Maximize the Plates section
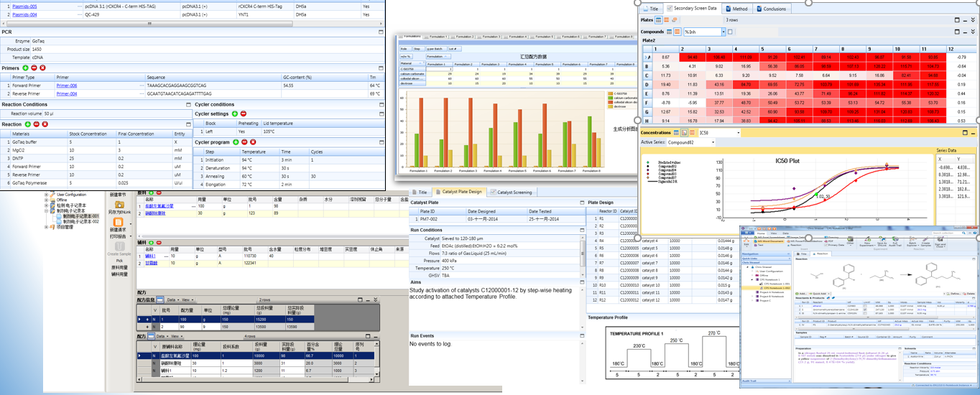Image resolution: width=980 pixels, height=395 pixels. point(956,20)
